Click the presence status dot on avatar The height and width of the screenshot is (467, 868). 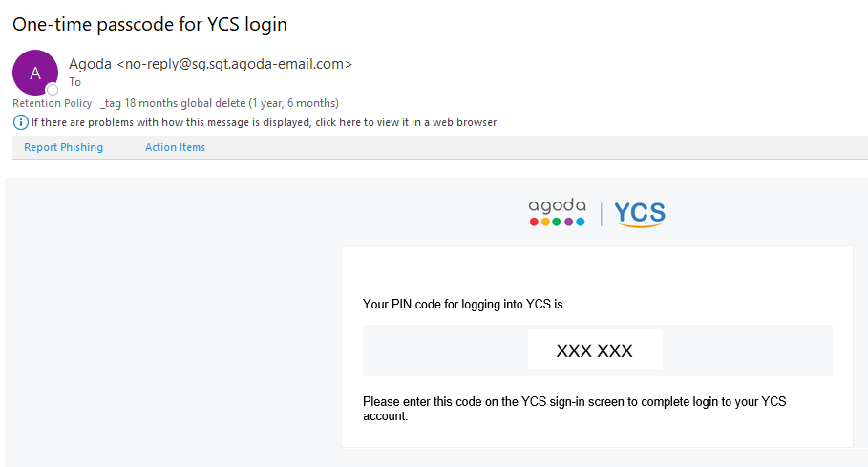52,90
